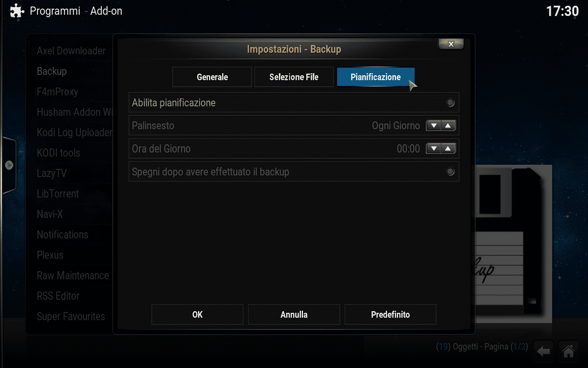588x368 pixels.
Task: Decrease Ora del Giorno with down arrow
Action: (434, 148)
